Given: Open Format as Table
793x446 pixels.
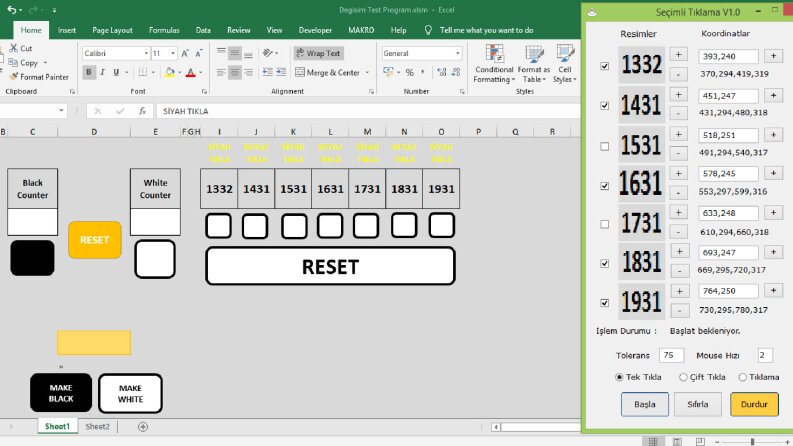Looking at the screenshot, I should tap(534, 64).
